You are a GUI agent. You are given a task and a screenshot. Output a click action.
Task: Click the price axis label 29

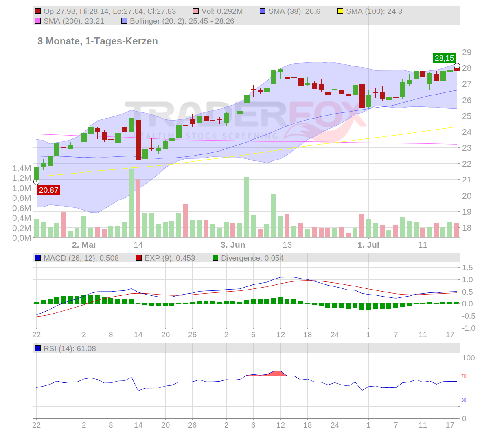tap(467, 52)
